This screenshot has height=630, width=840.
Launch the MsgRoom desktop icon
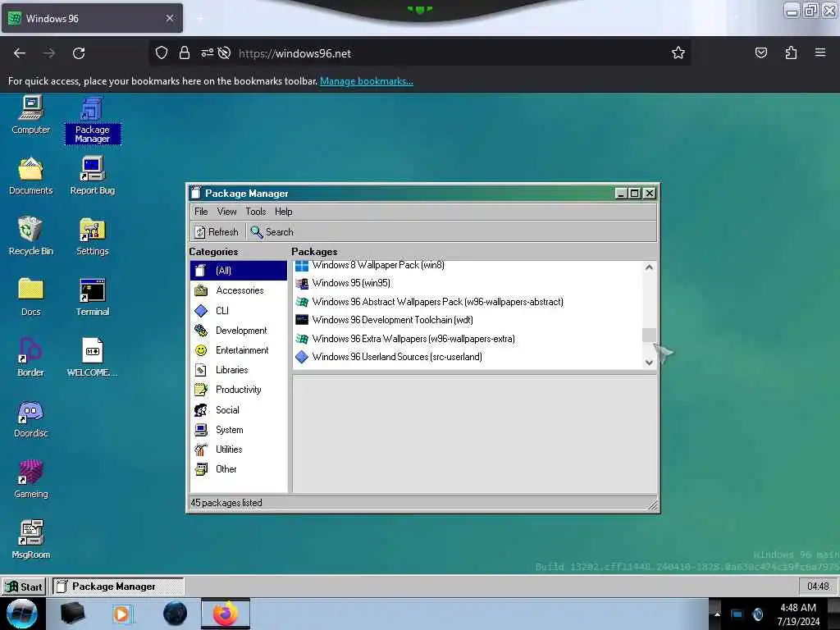pos(30,540)
